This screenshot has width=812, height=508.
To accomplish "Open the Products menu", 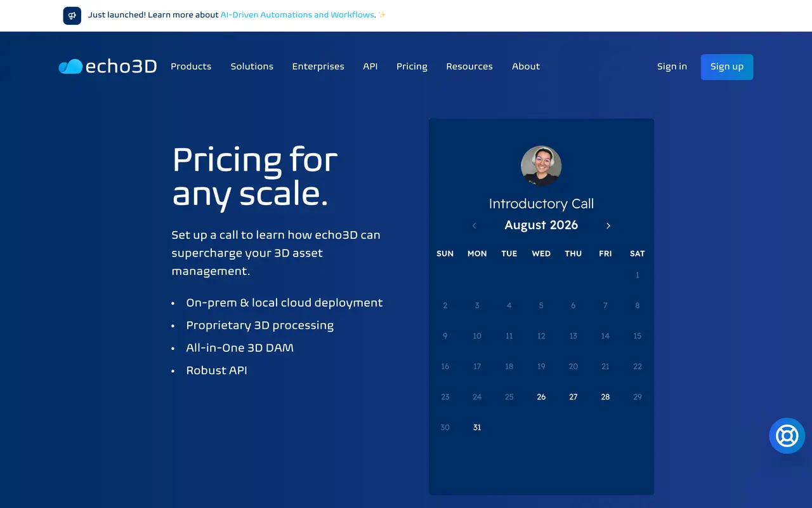I will click(x=191, y=67).
